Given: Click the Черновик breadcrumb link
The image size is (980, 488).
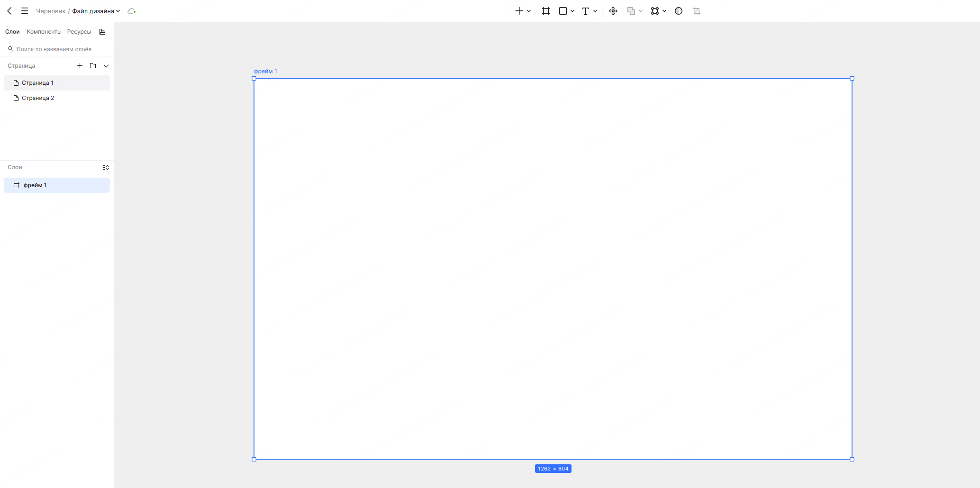Looking at the screenshot, I should tap(51, 11).
